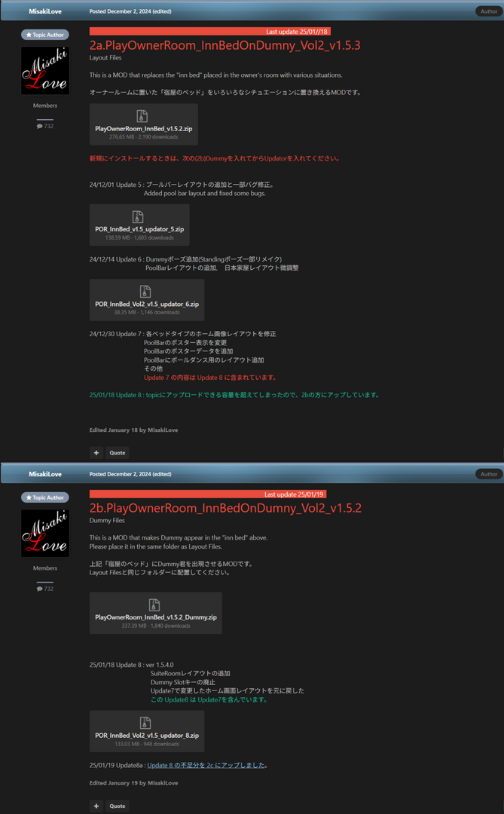Click the Layout Files subtitle
504x814 pixels.
(x=105, y=57)
